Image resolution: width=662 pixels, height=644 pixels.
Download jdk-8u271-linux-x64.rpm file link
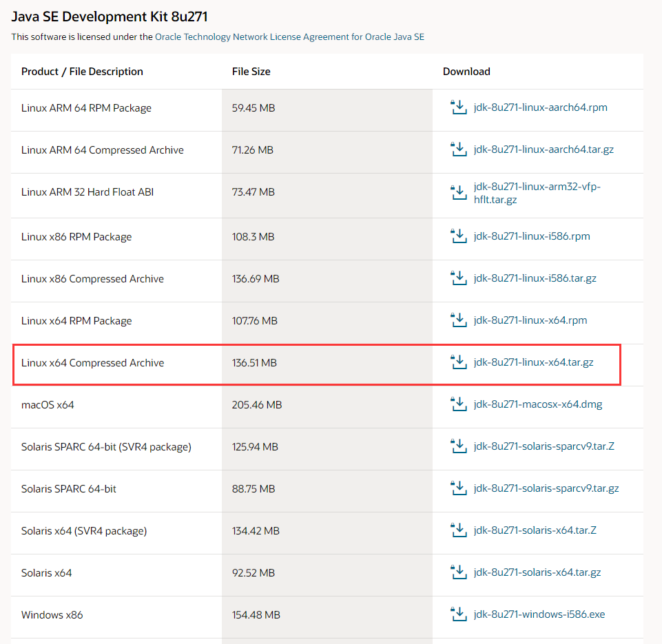click(530, 320)
